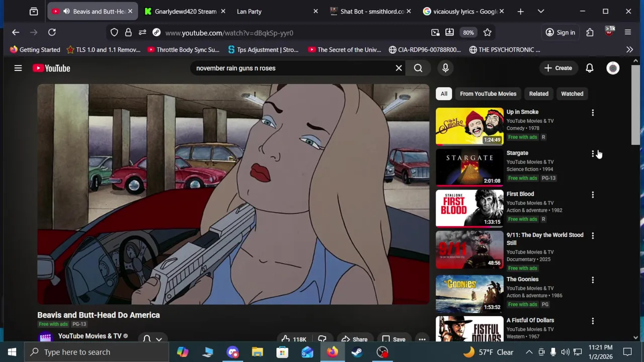Open THE PSYCHOTRONIC bookmark
Viewport: 644px width, 362px height.
[x=505, y=50]
